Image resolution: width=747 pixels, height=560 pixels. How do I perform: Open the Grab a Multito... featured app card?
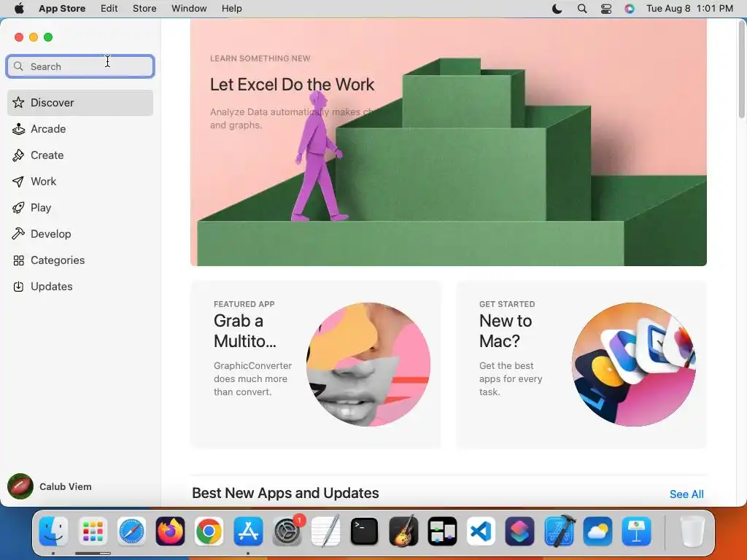[x=315, y=365]
